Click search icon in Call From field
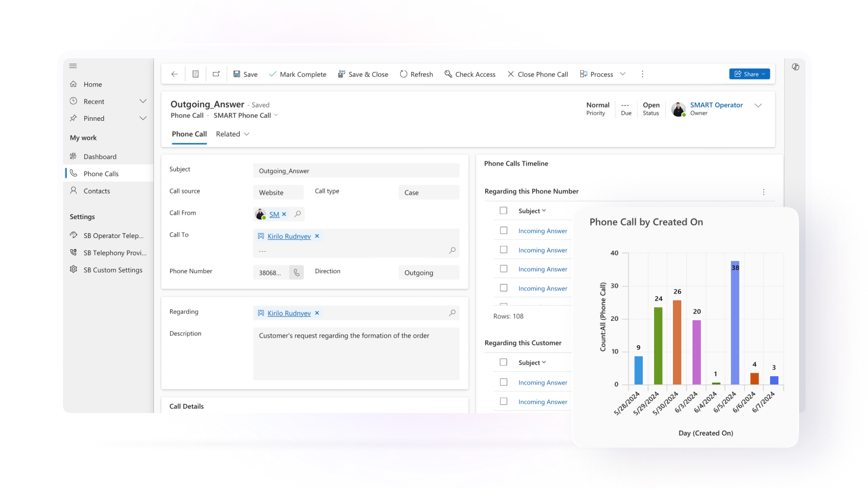 (x=298, y=214)
